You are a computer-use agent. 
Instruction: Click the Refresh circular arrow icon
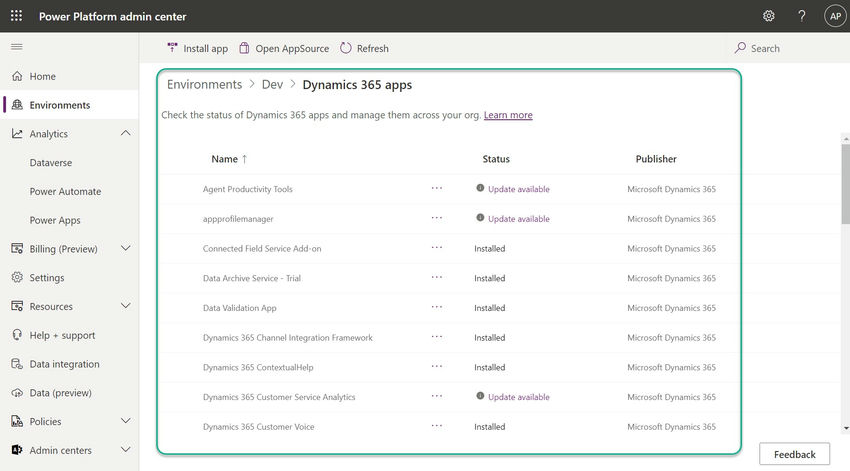345,48
